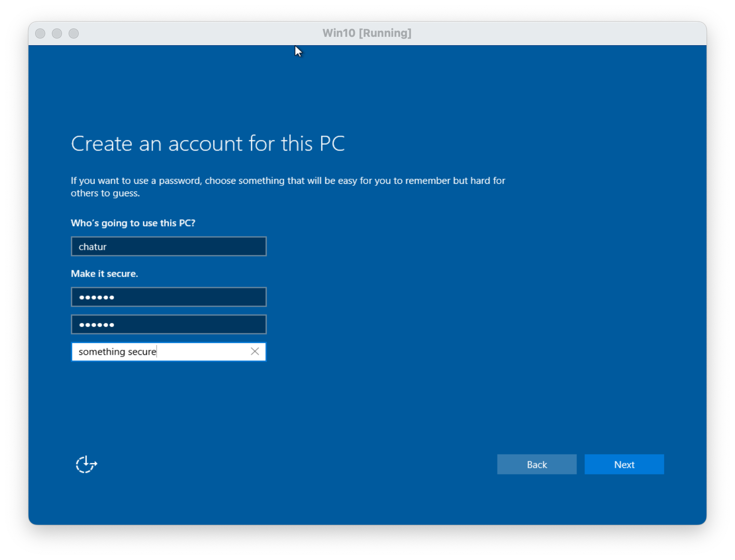Maximize the Win10 VM window
The image size is (735, 560).
pyautogui.click(x=74, y=33)
